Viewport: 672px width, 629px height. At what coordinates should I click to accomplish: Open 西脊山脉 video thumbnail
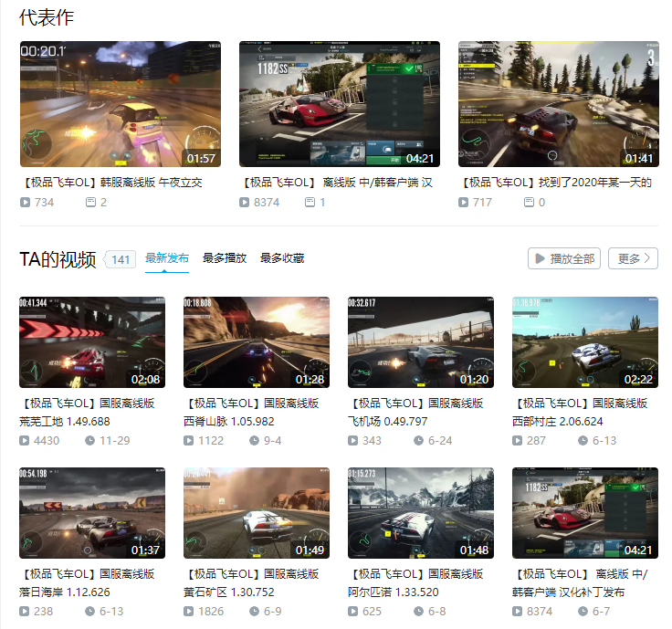[257, 342]
